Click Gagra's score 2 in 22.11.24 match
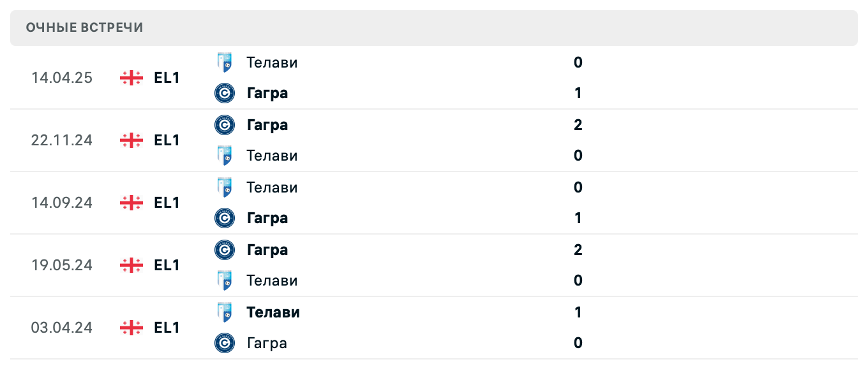The width and height of the screenshot is (868, 371). point(578,125)
